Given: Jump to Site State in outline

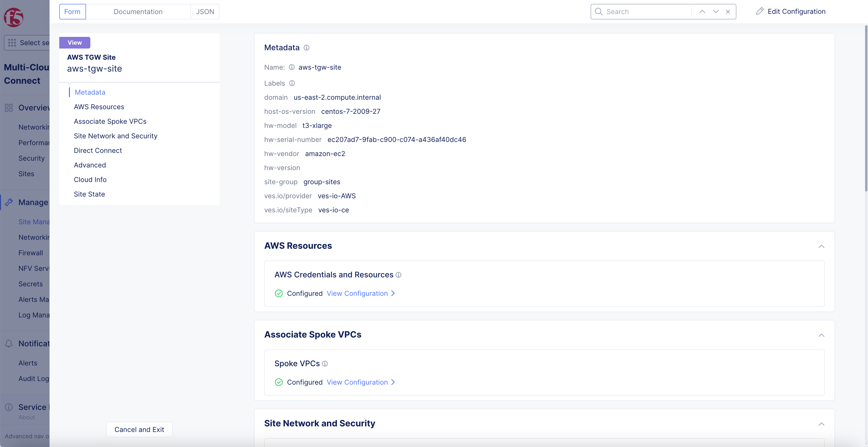Looking at the screenshot, I should pyautogui.click(x=89, y=194).
